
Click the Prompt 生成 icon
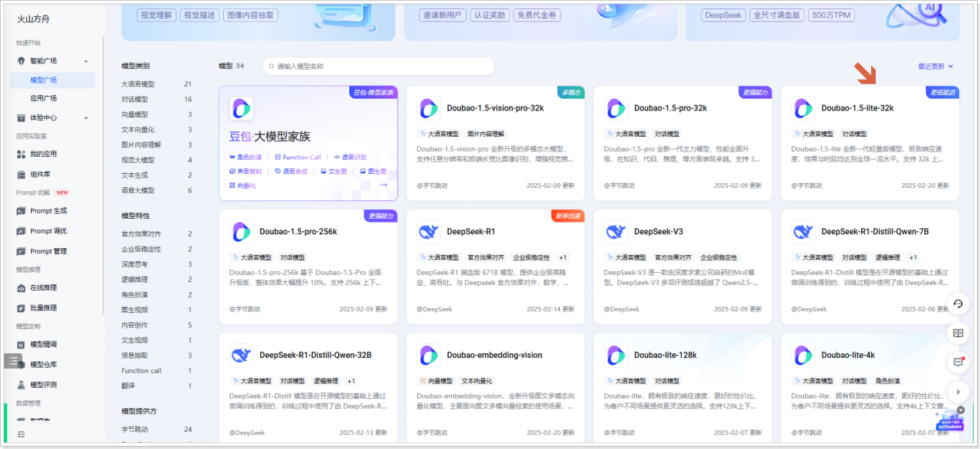pyautogui.click(x=21, y=210)
